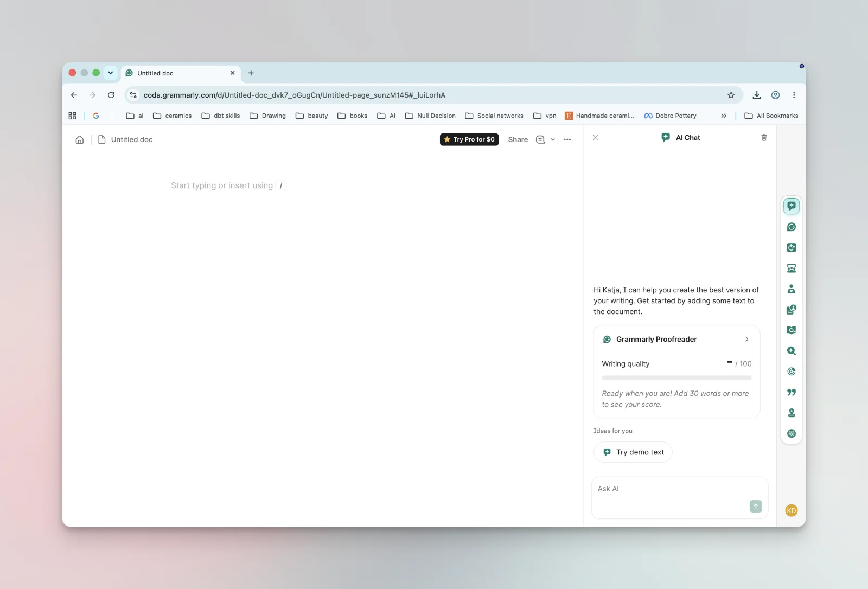The width and height of the screenshot is (868, 589).
Task: Open the Paraphraser agent icon in the sidebar
Action: pyautogui.click(x=792, y=247)
